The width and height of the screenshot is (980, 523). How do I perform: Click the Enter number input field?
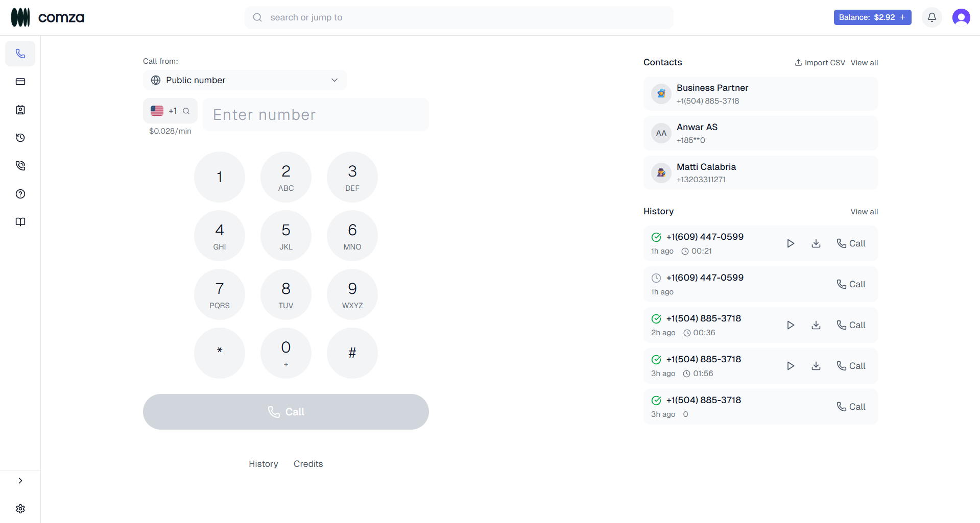pyautogui.click(x=316, y=114)
